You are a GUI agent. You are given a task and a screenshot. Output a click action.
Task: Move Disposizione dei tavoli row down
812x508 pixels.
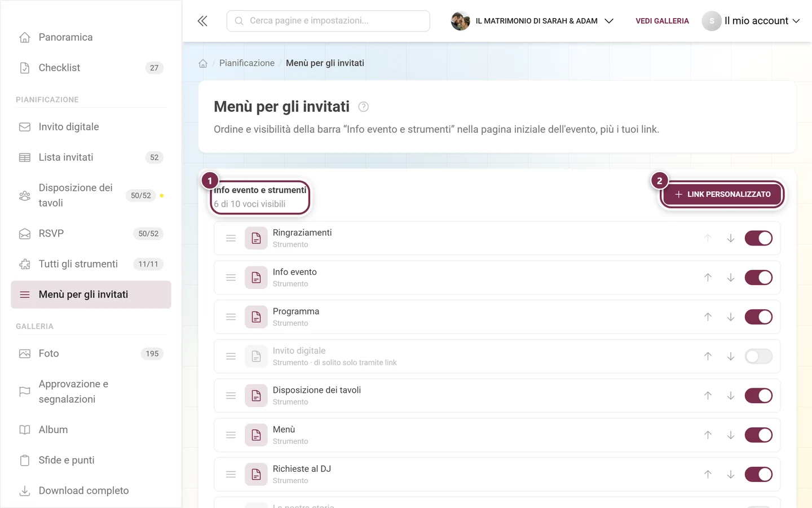tap(730, 396)
